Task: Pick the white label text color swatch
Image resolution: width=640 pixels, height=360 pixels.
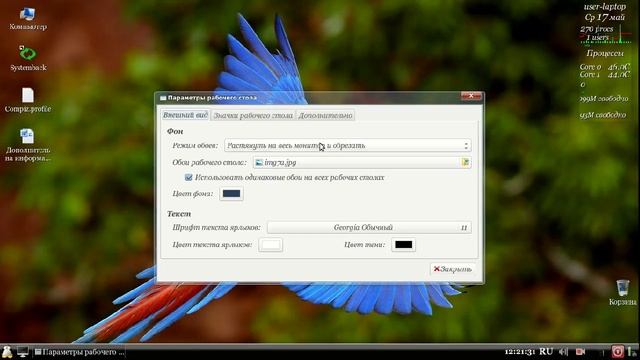Action: coord(271,245)
